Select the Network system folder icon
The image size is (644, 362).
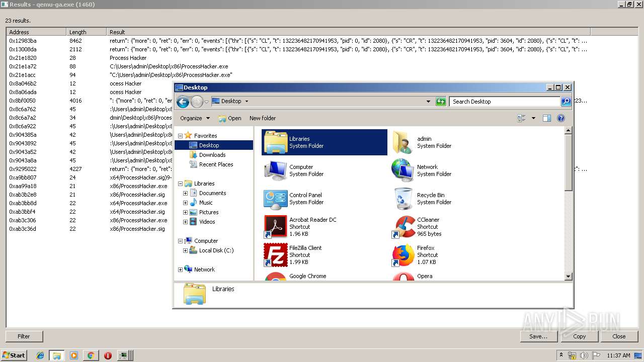[403, 170]
